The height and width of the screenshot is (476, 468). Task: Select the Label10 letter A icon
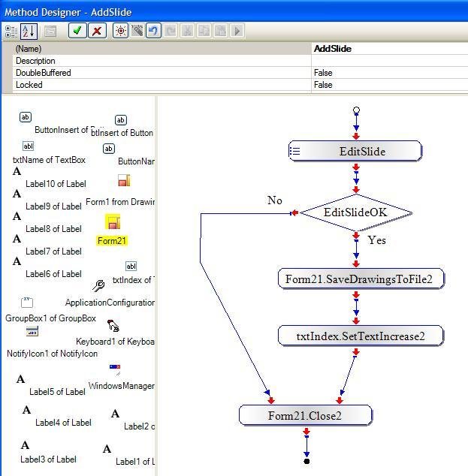tap(17, 171)
